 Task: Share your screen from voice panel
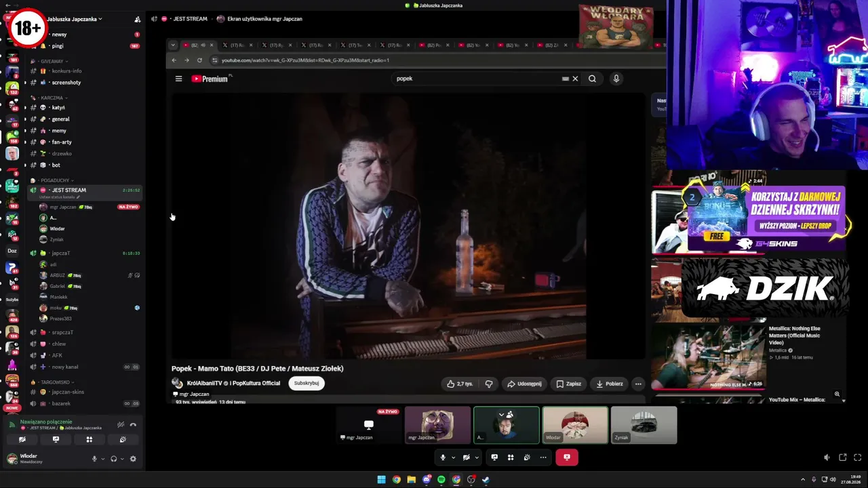(56, 439)
